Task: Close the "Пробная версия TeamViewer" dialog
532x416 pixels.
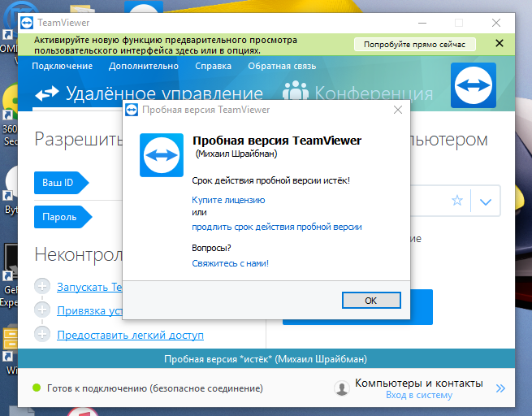Action: 398,110
